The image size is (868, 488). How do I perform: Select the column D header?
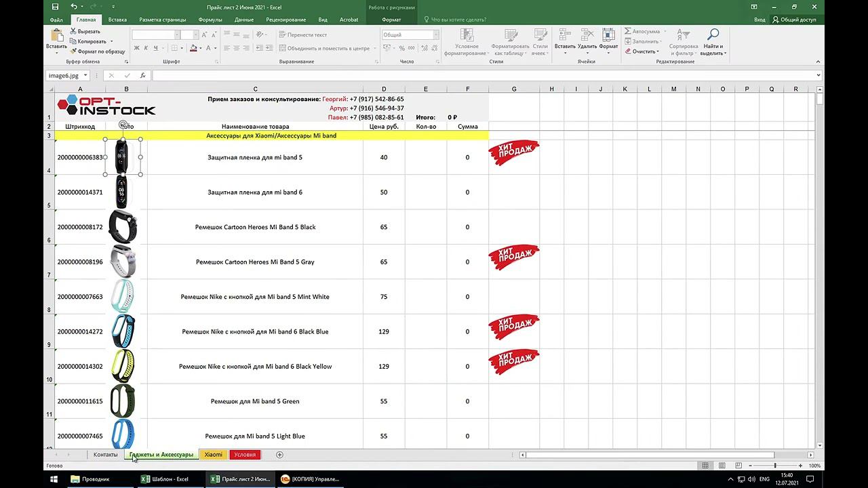tap(384, 89)
